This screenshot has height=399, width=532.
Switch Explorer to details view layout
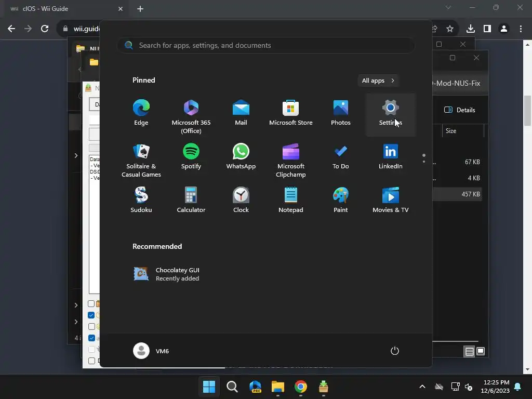469,352
